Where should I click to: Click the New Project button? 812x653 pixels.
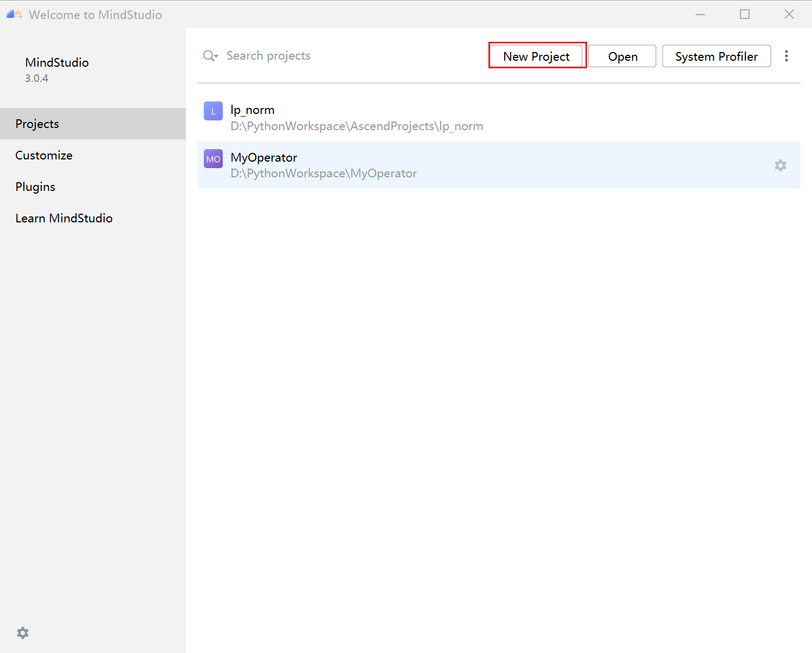point(536,56)
